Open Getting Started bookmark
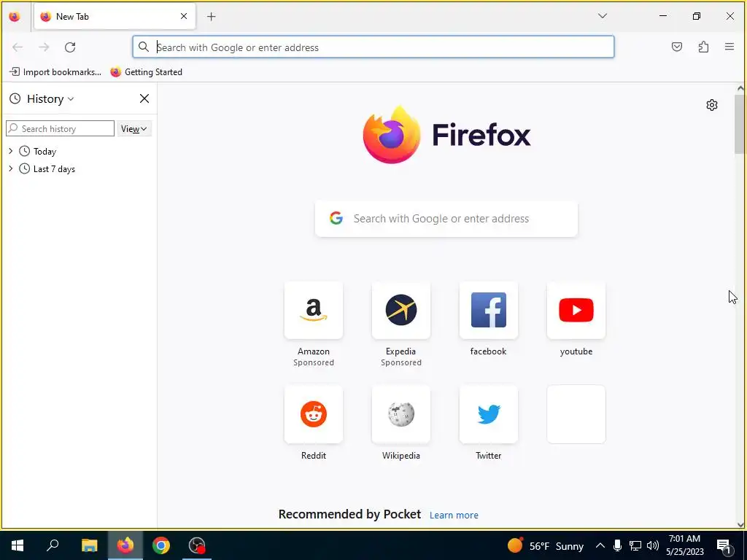Image resolution: width=747 pixels, height=560 pixels. (146, 72)
